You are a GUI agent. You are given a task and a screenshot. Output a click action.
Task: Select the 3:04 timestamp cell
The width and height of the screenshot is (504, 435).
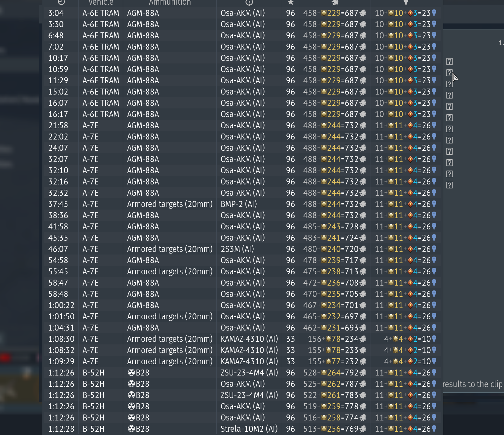pos(56,13)
